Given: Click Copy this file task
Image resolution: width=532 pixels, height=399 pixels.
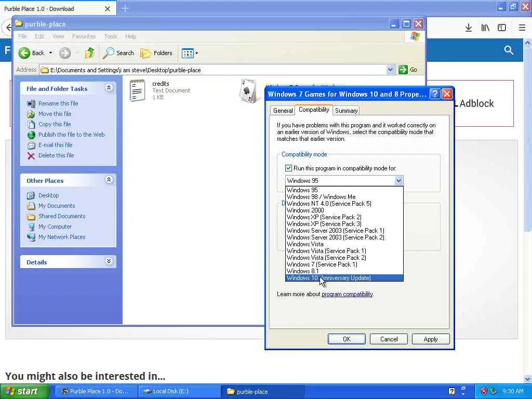Looking at the screenshot, I should 54,124.
